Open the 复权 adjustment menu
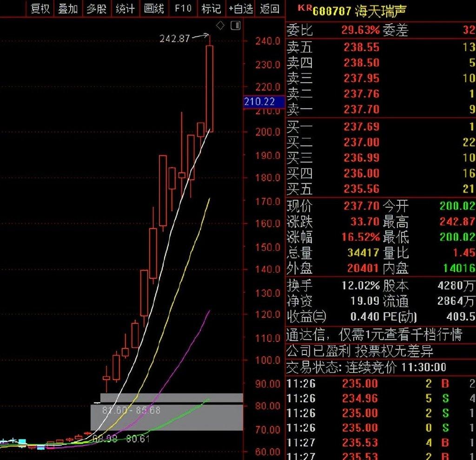 (x=40, y=8)
